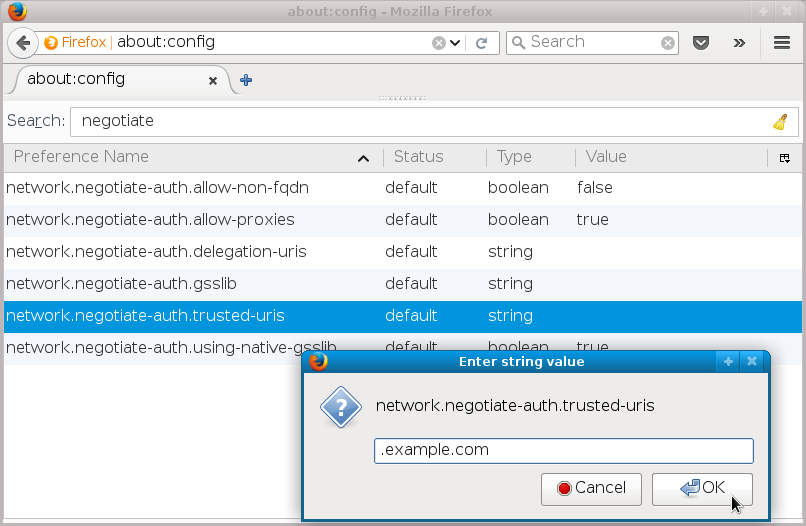Click the false value of allow-non-fqdn
This screenshot has height=526, width=806.
point(595,188)
